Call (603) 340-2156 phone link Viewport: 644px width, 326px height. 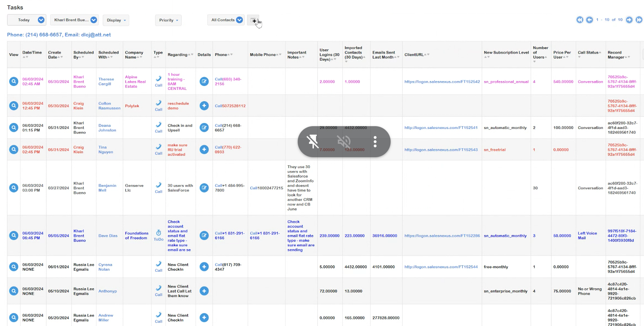point(228,81)
